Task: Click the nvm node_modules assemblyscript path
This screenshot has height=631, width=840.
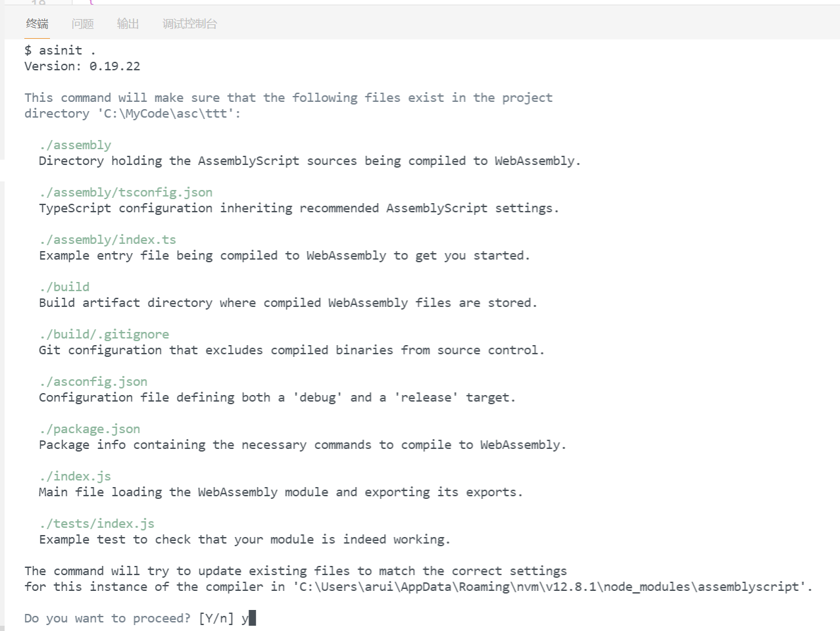Action: pos(553,587)
